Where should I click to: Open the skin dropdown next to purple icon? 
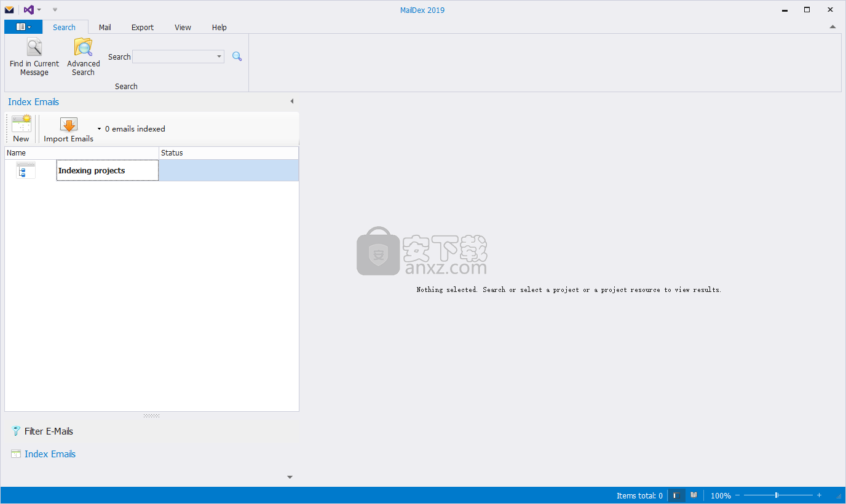39,10
